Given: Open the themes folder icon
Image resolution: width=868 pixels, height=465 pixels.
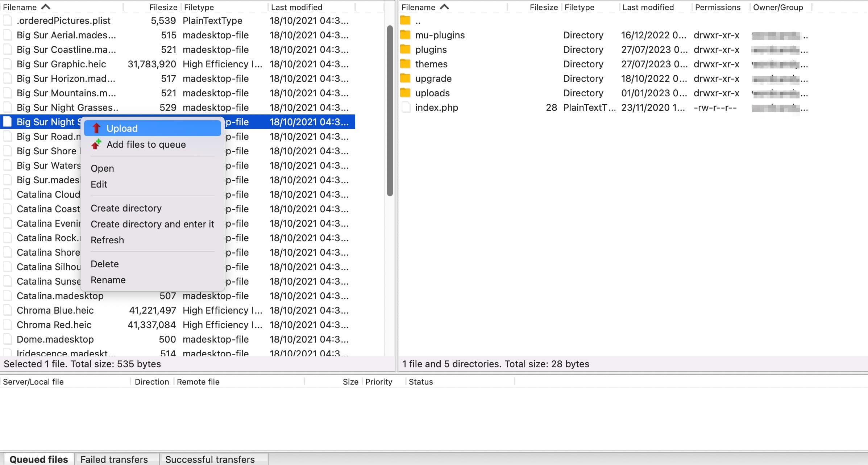Looking at the screenshot, I should coord(406,64).
